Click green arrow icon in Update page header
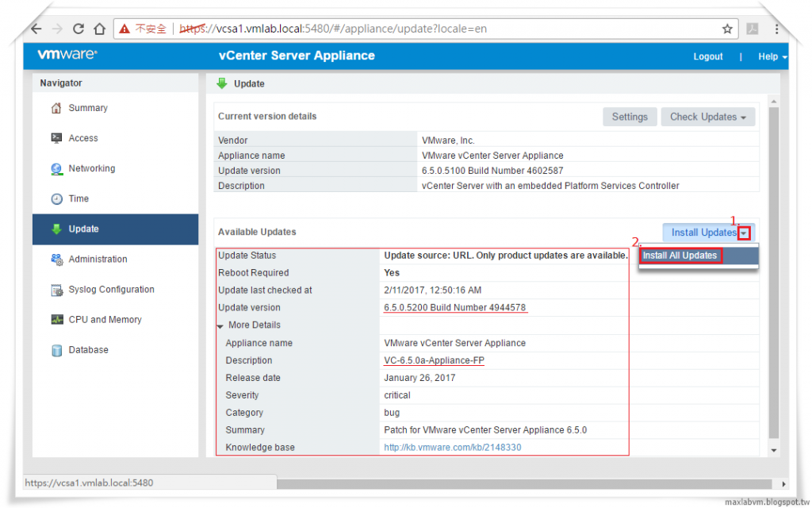The width and height of the screenshot is (812, 508). tap(222, 83)
